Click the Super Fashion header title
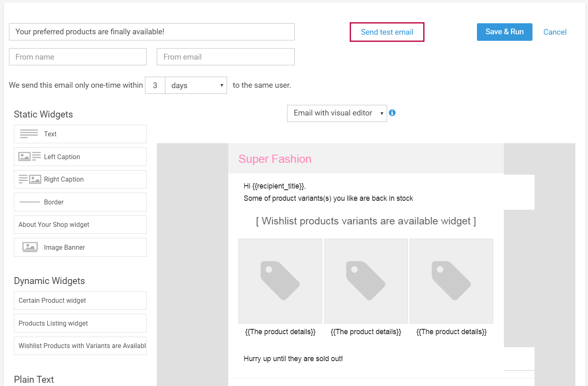Screen dimensions: 588x386 click(275, 159)
